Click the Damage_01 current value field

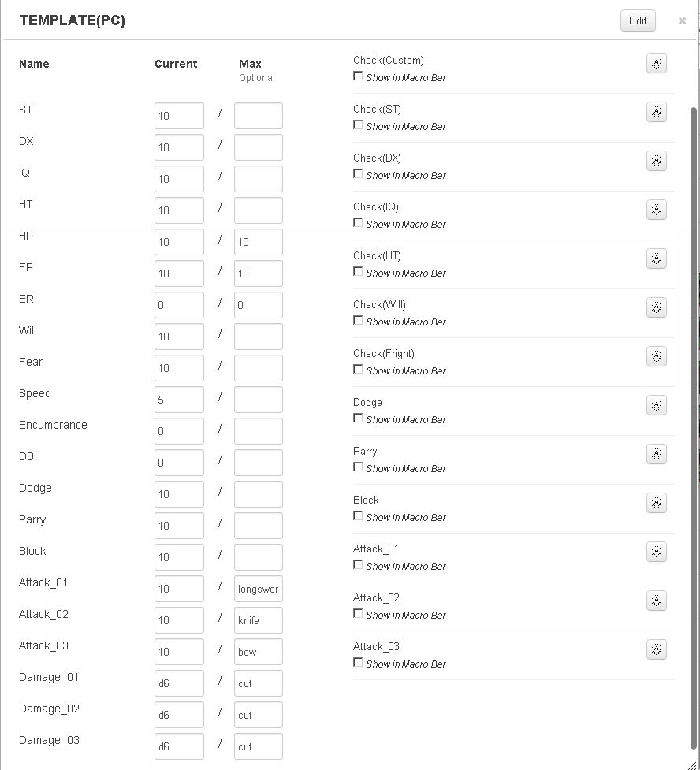pyautogui.click(x=179, y=683)
